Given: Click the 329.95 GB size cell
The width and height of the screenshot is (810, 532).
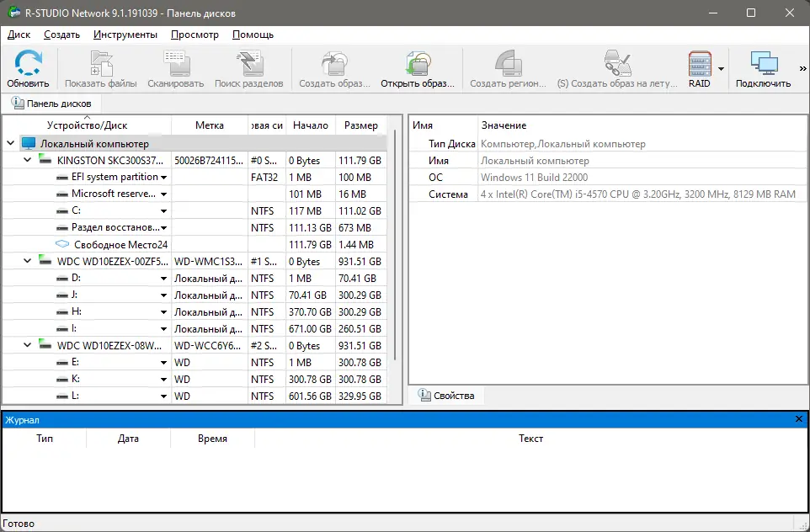Looking at the screenshot, I should (360, 396).
